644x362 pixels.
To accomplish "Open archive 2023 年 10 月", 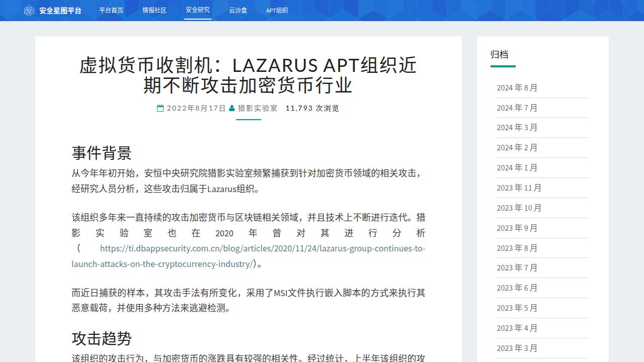I will pos(519,208).
